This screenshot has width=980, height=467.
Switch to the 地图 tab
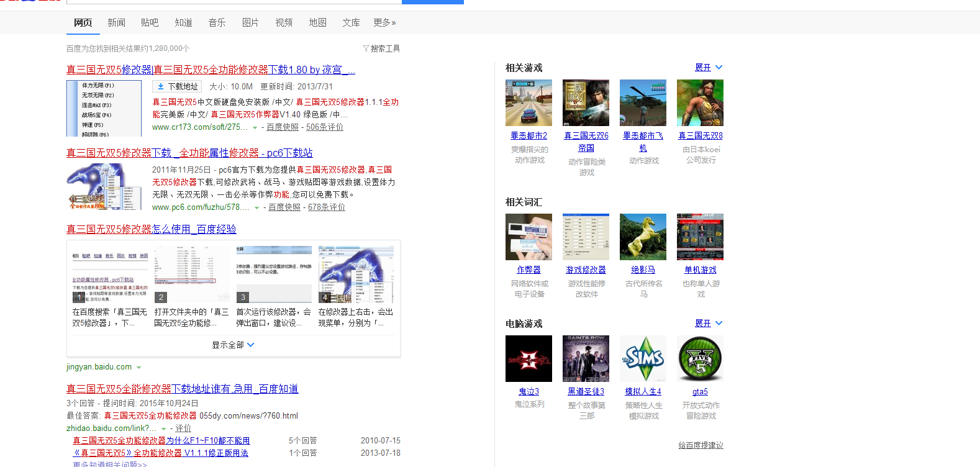[x=317, y=22]
